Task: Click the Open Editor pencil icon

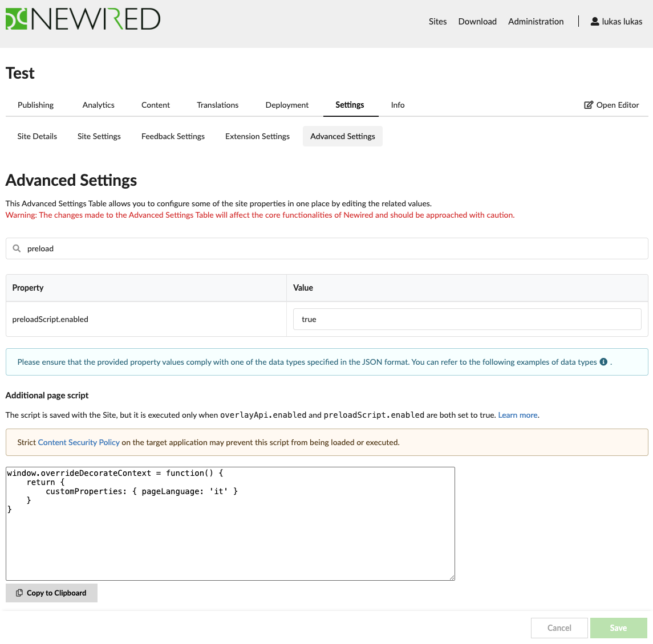Action: click(x=589, y=105)
